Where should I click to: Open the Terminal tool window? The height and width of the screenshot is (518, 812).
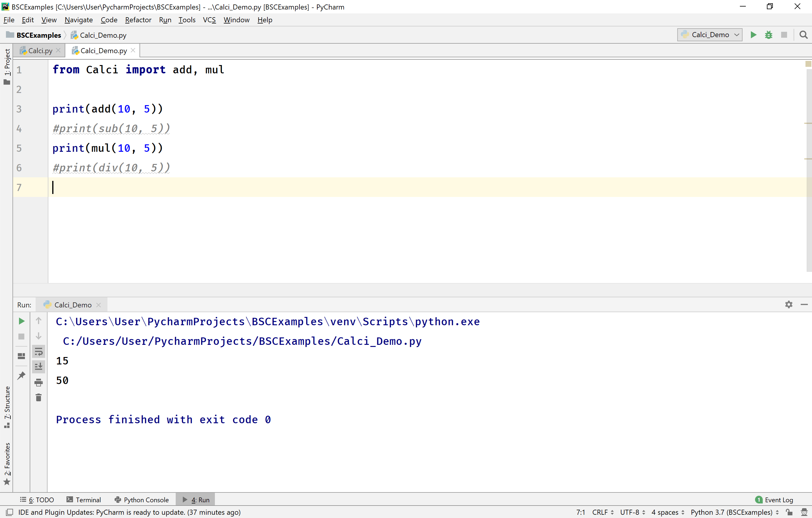point(88,500)
